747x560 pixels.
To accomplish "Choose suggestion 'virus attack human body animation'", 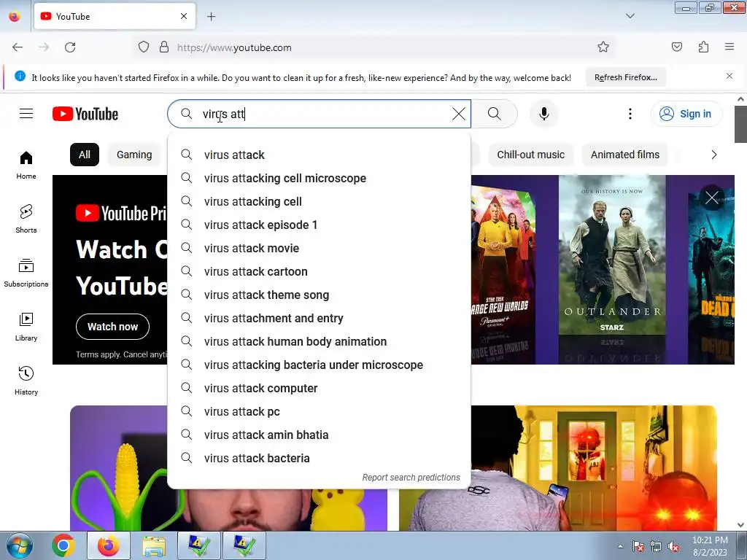I will pos(320,341).
